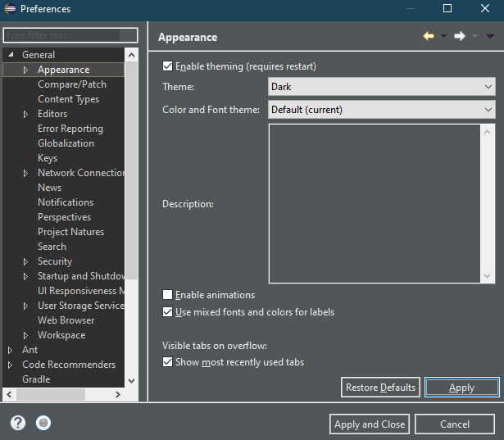Viewport: 504px width, 440px height.
Task: Click the yellow Back arrow icon
Action: click(429, 37)
